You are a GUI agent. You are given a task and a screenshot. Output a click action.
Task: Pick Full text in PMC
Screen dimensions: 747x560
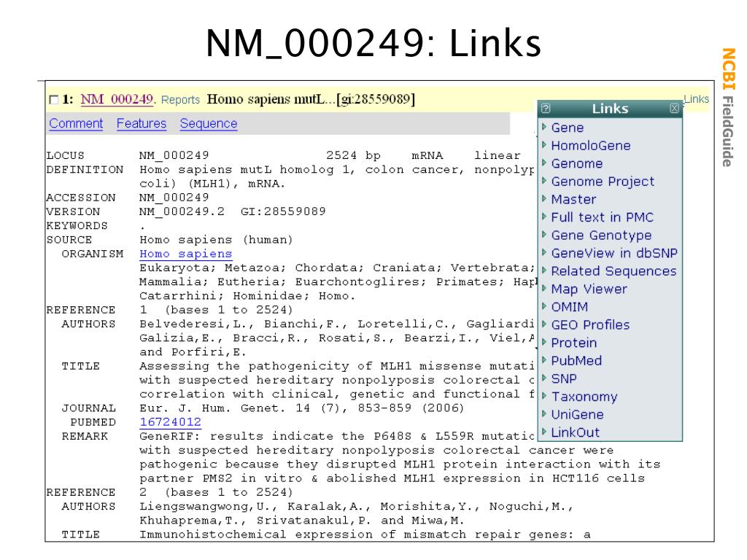pos(602,217)
